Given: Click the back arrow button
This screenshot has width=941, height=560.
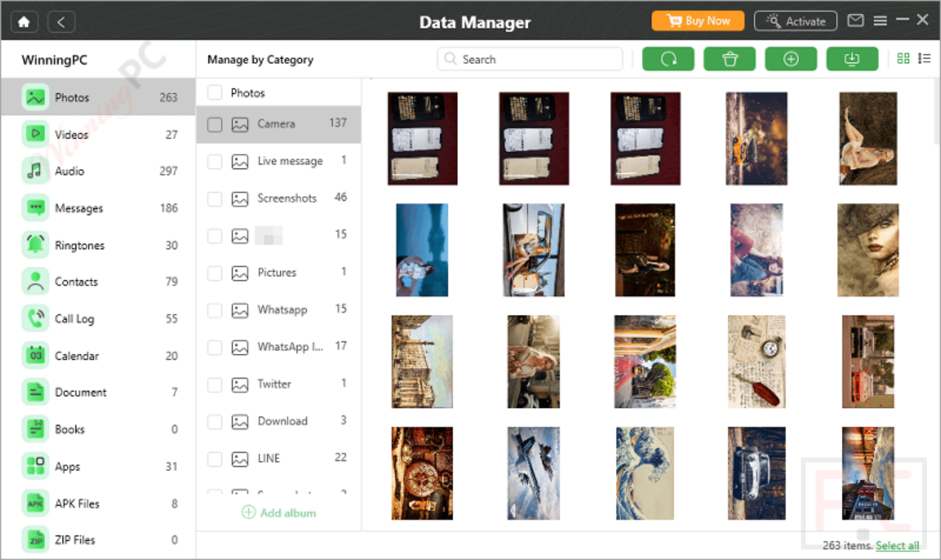Looking at the screenshot, I should point(61,22).
